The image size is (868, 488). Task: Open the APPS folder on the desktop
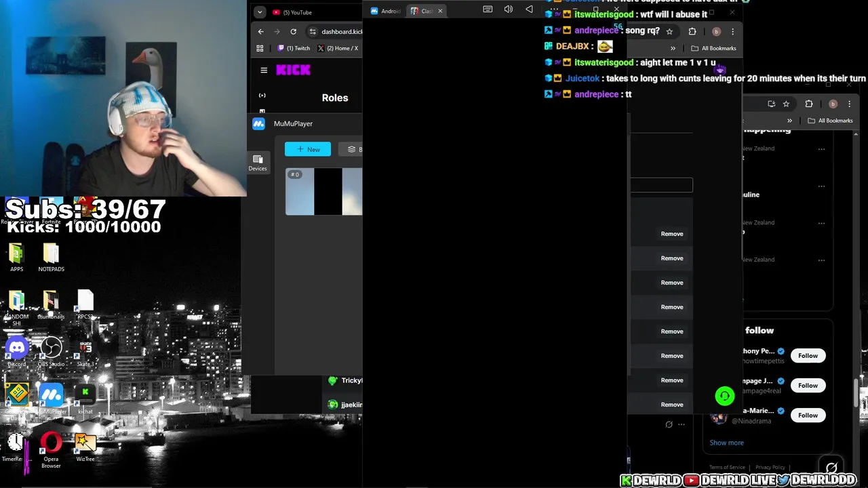16,258
